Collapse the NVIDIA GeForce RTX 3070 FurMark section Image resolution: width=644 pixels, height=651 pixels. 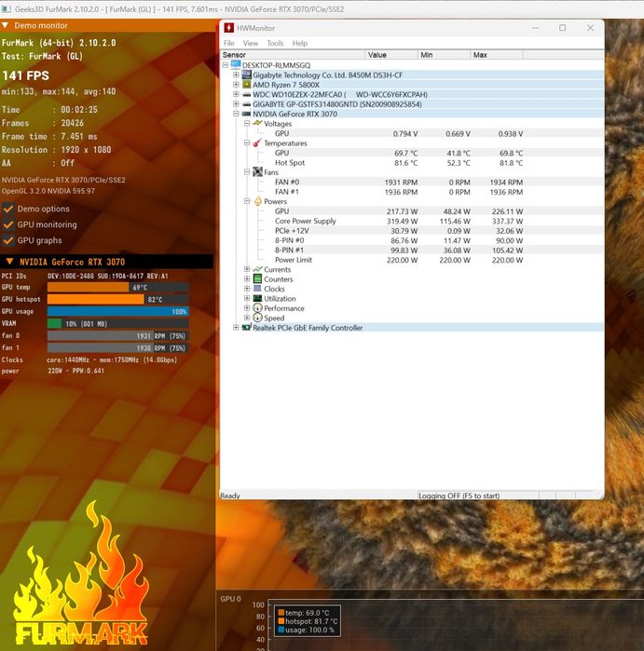coord(9,262)
